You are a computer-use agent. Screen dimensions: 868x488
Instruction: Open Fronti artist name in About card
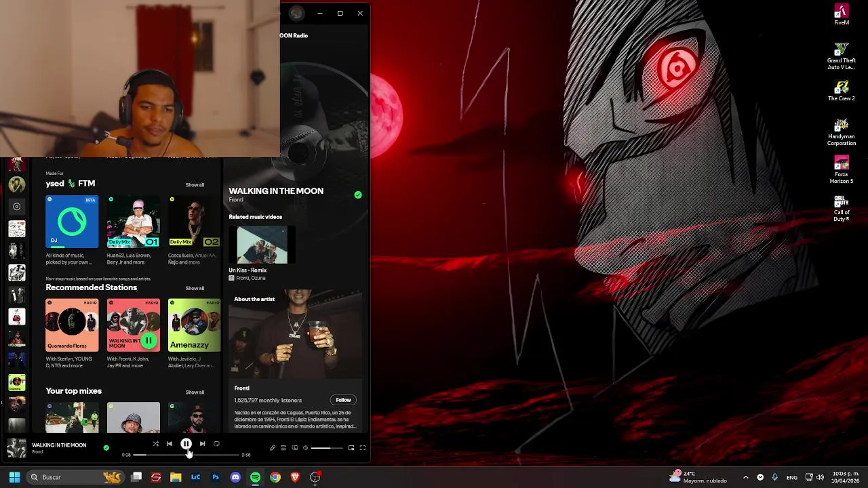tap(241, 388)
